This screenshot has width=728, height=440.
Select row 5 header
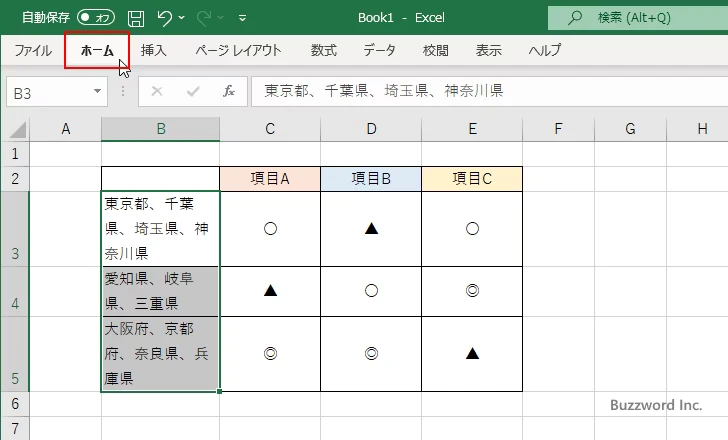point(15,354)
